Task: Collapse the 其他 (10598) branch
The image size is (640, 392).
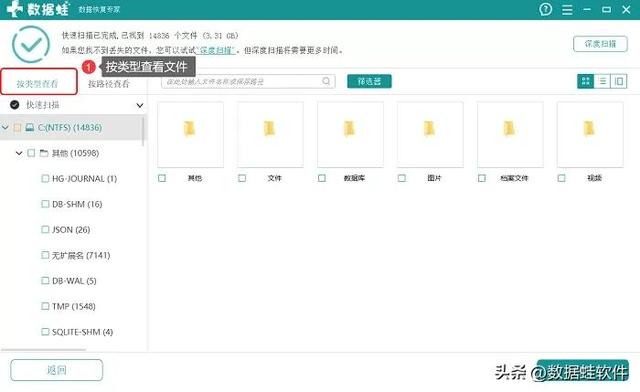Action: [19, 153]
